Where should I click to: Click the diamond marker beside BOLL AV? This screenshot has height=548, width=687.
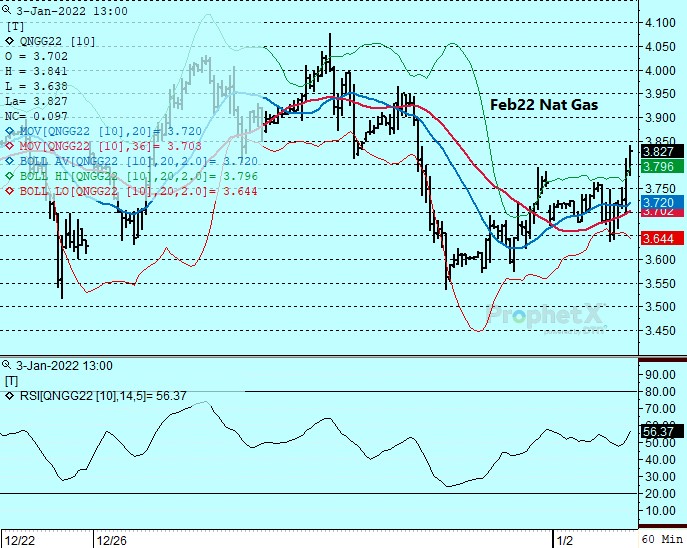coord(9,161)
